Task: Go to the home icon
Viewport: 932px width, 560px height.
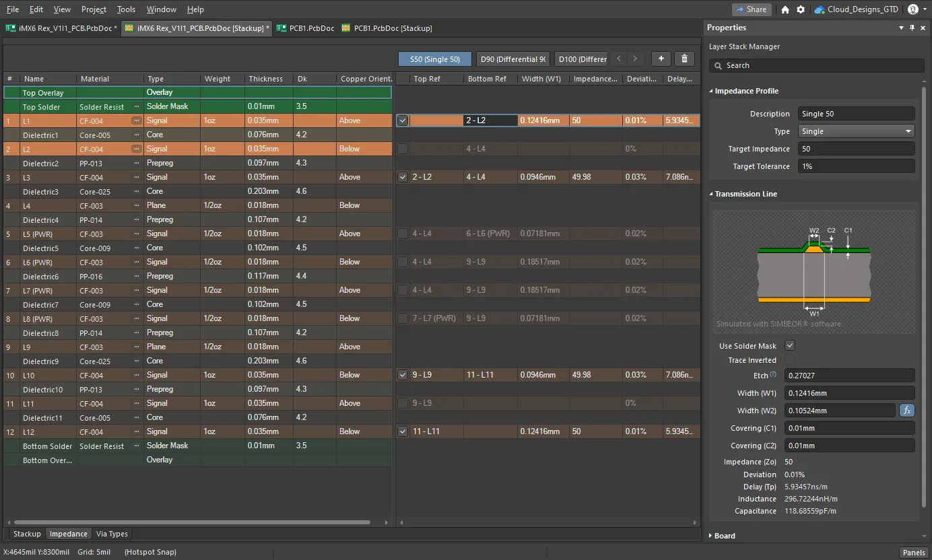Action: [x=785, y=9]
